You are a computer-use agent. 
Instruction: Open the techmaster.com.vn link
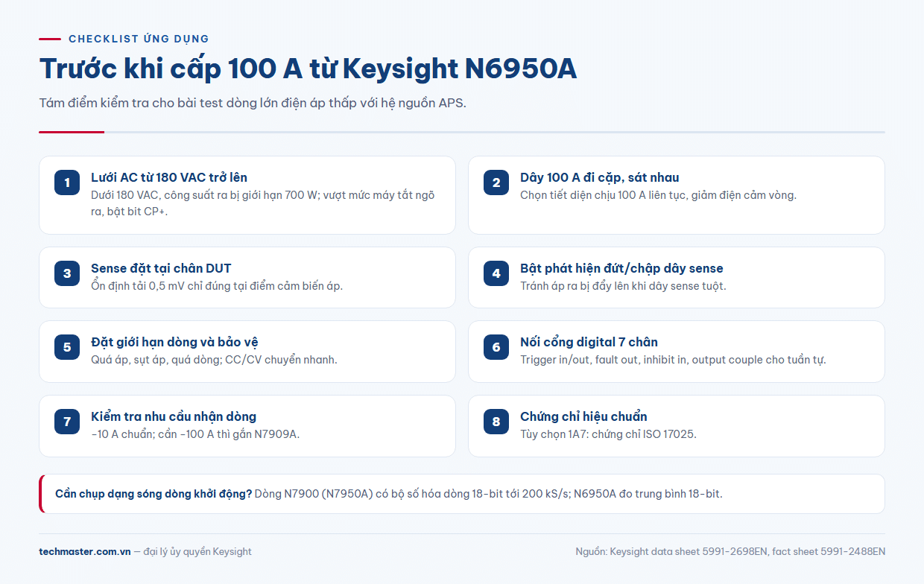(x=85, y=552)
